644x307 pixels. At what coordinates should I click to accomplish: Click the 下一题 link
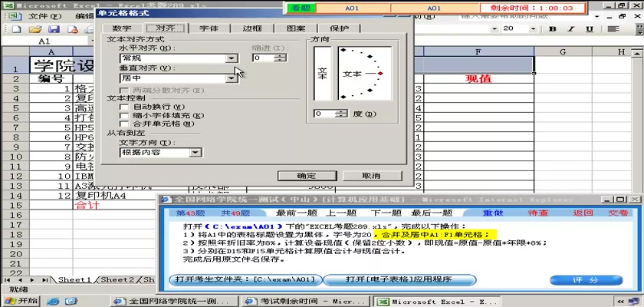(386, 213)
